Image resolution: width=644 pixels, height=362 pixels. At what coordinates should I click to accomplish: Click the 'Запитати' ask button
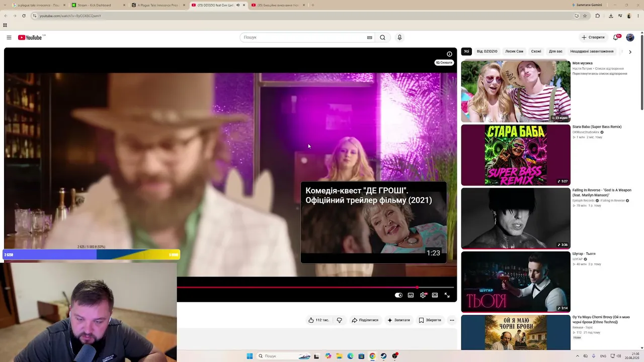398,320
